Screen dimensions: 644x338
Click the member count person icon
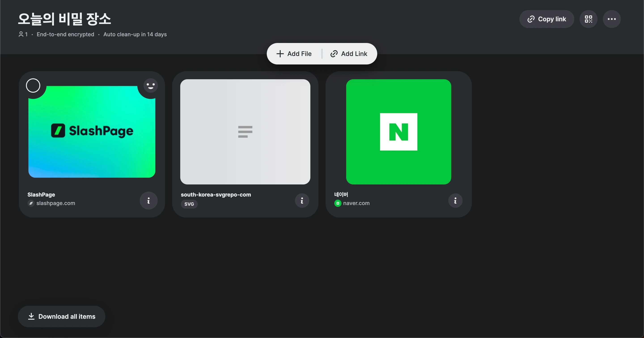(21, 34)
